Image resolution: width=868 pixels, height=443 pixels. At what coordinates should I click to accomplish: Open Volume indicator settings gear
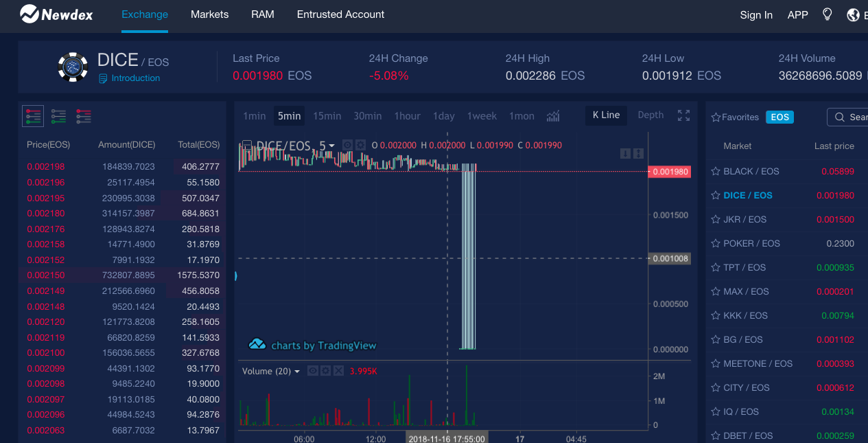tap(326, 371)
